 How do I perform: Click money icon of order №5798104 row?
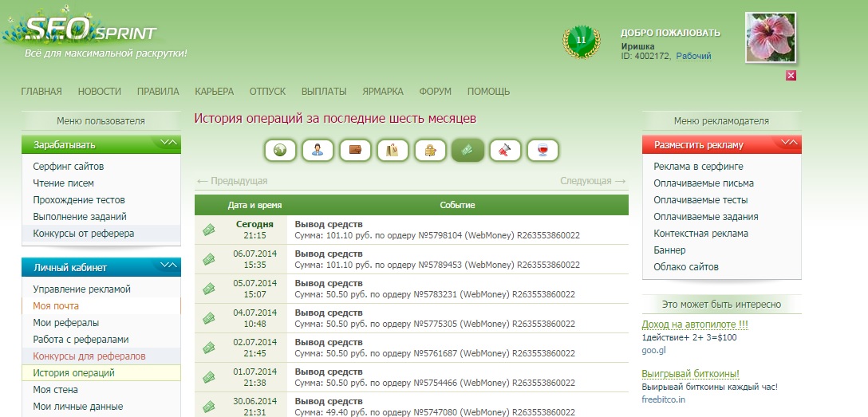(209, 230)
